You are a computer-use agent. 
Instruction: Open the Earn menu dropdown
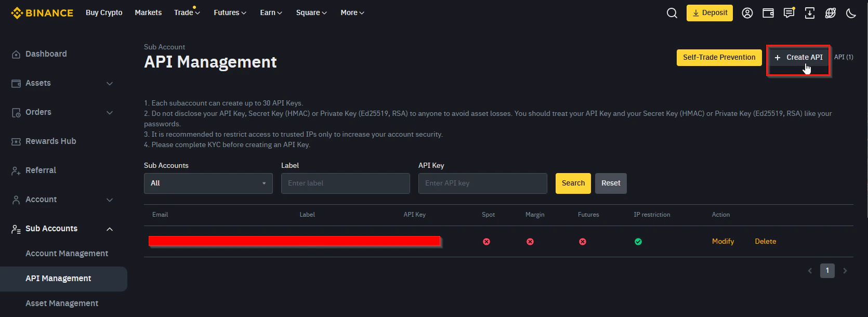pos(271,12)
